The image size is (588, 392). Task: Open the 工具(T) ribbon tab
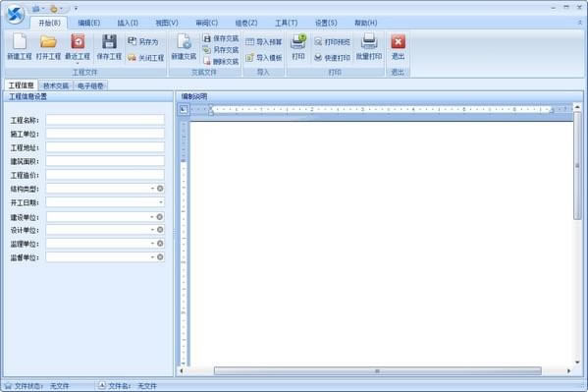[286, 23]
